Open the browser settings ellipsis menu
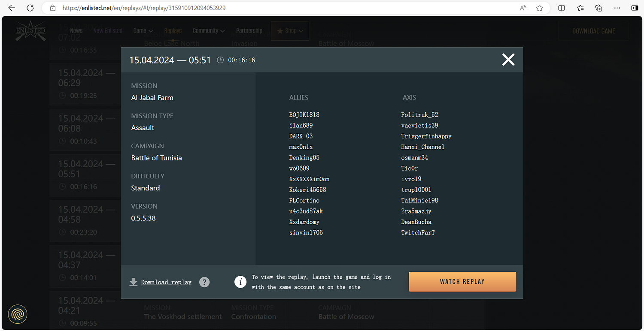Image resolution: width=644 pixels, height=331 pixels. click(x=617, y=8)
